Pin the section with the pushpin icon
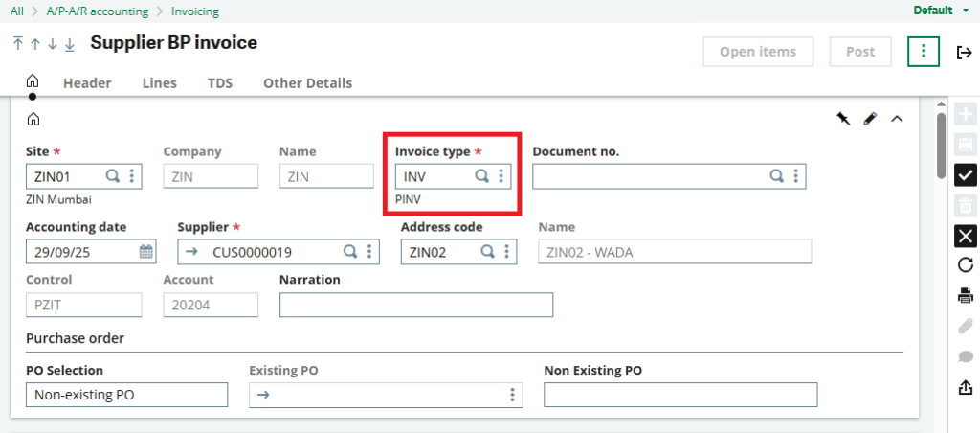980x433 pixels. [x=844, y=118]
